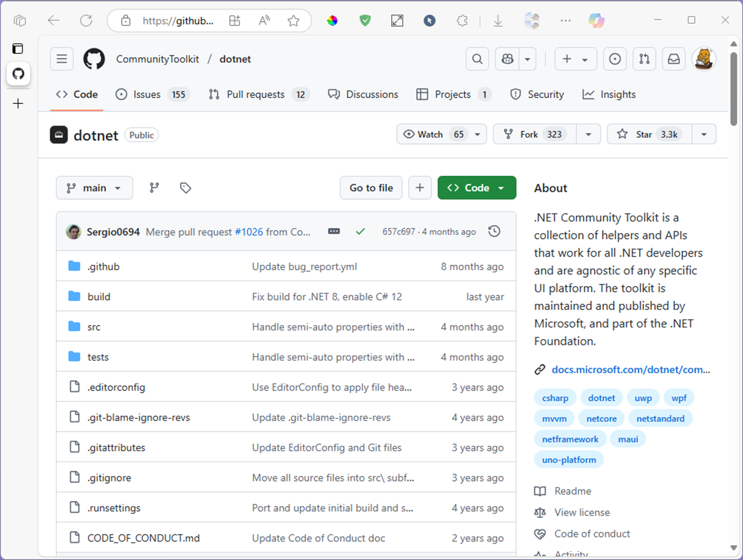This screenshot has height=560, width=743.
Task: Show commit message details ellipsis
Action: click(x=334, y=231)
